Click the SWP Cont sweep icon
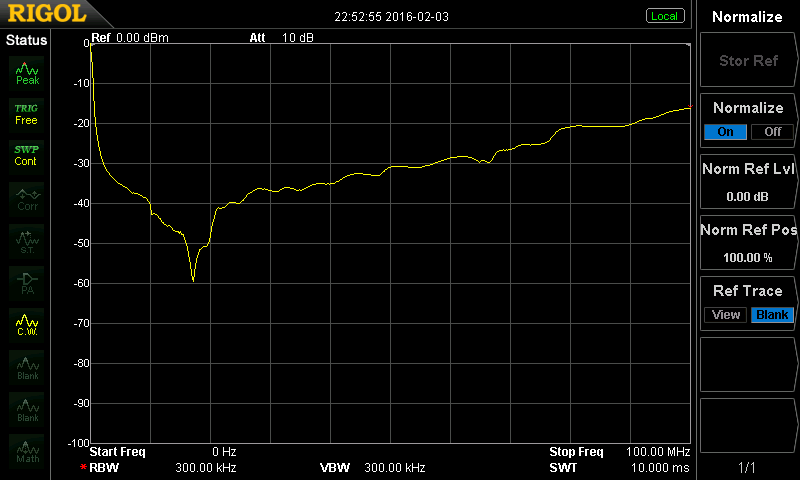 (27, 154)
